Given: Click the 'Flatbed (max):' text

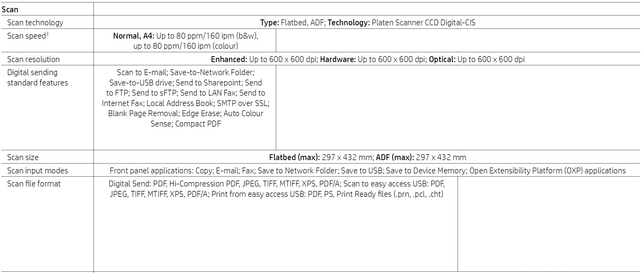Looking at the screenshot, I should pyautogui.click(x=294, y=157).
